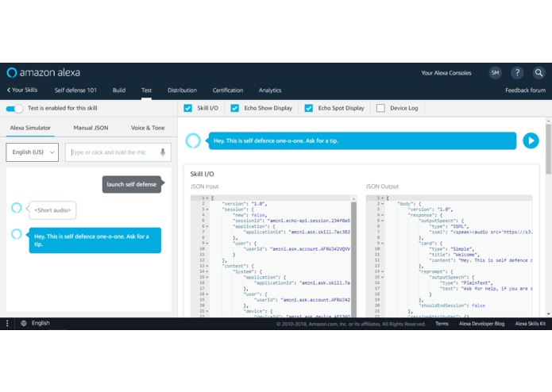Click the Self defense 101 skill name

pyautogui.click(x=75, y=90)
